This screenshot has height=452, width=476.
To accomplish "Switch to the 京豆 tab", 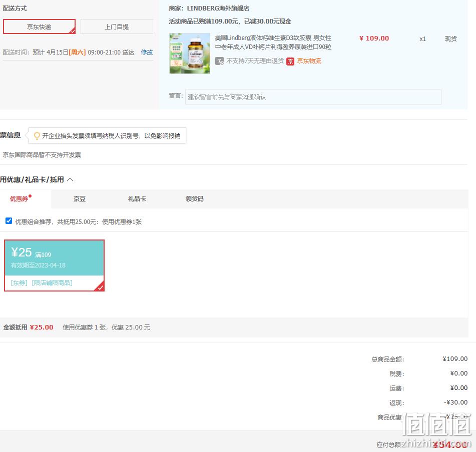I will click(x=80, y=199).
